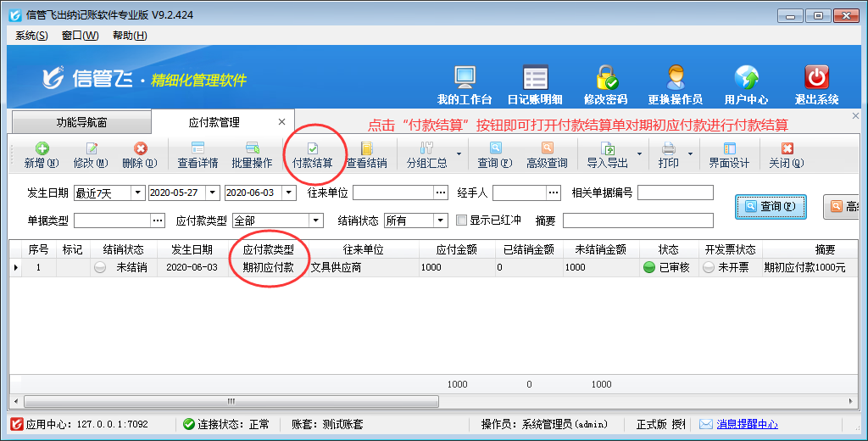Click 修改密码 lock icon
This screenshot has height=441, width=868.
[x=605, y=84]
